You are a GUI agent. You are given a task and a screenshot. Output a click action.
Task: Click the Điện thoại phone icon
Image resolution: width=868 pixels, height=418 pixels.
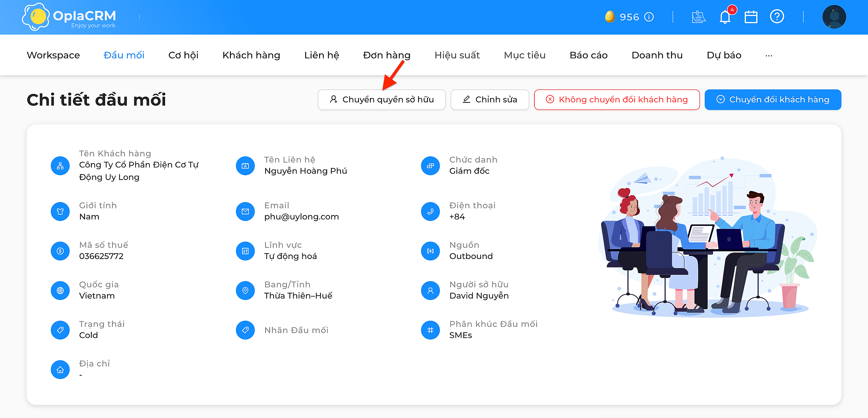(x=430, y=212)
